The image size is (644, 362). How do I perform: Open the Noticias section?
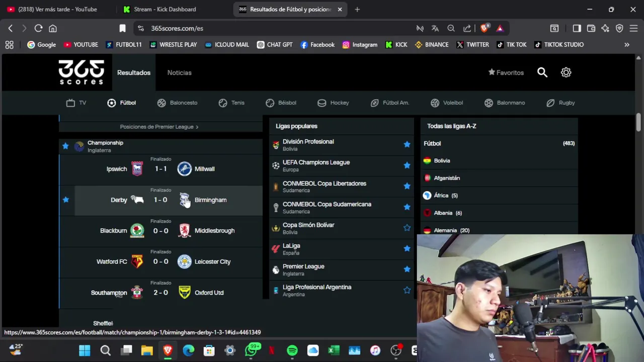180,73
